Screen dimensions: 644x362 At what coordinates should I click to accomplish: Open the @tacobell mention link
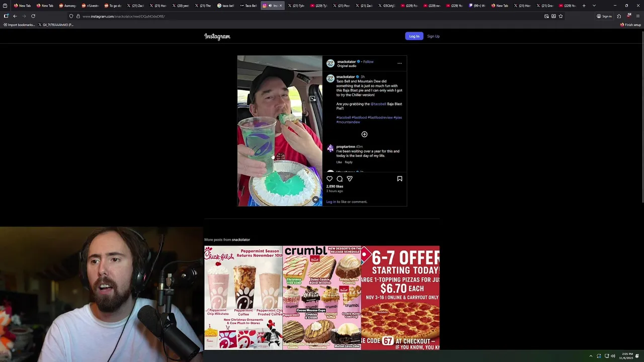pyautogui.click(x=378, y=104)
